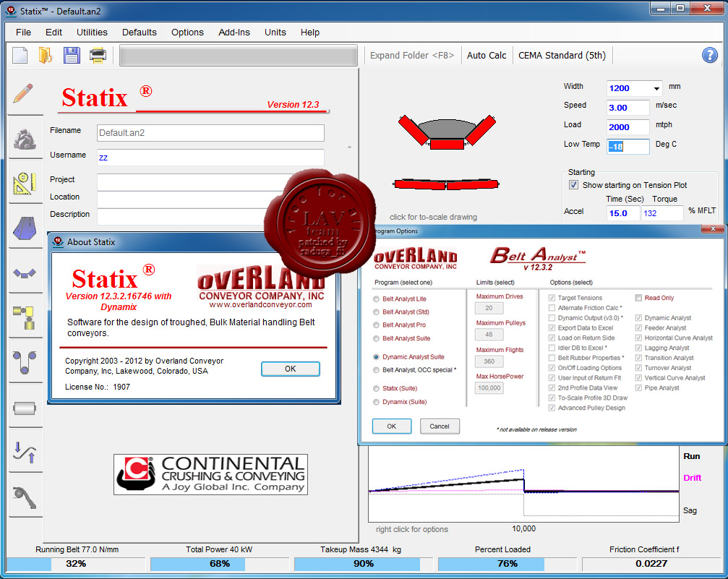Viewport: 728px width, 579px height.
Task: Open the Help menu
Action: [309, 32]
